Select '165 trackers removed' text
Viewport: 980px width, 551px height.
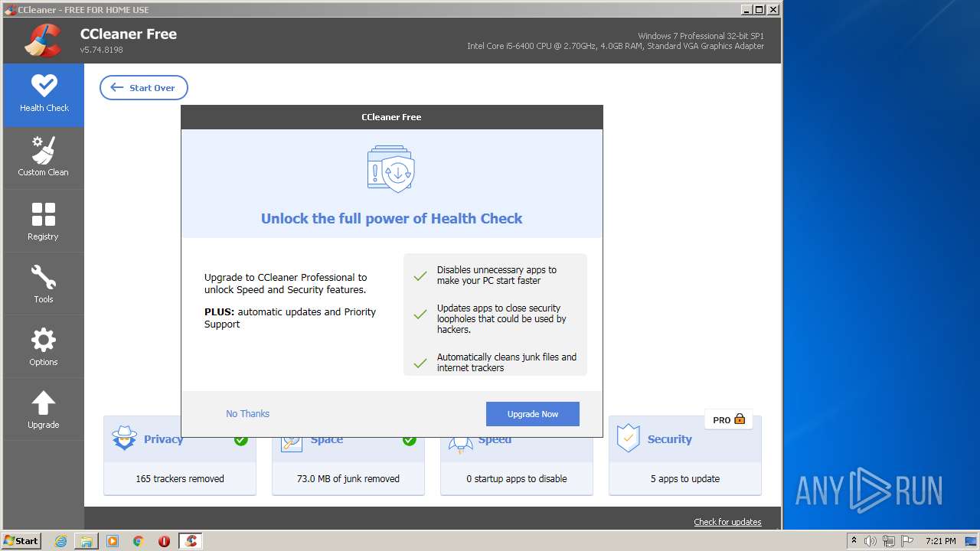pos(180,479)
